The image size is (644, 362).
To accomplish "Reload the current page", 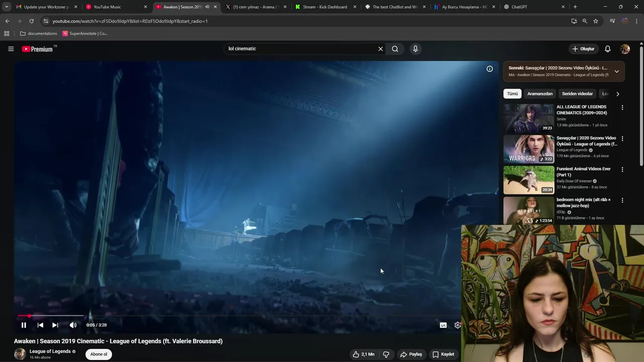I will coord(31,21).
